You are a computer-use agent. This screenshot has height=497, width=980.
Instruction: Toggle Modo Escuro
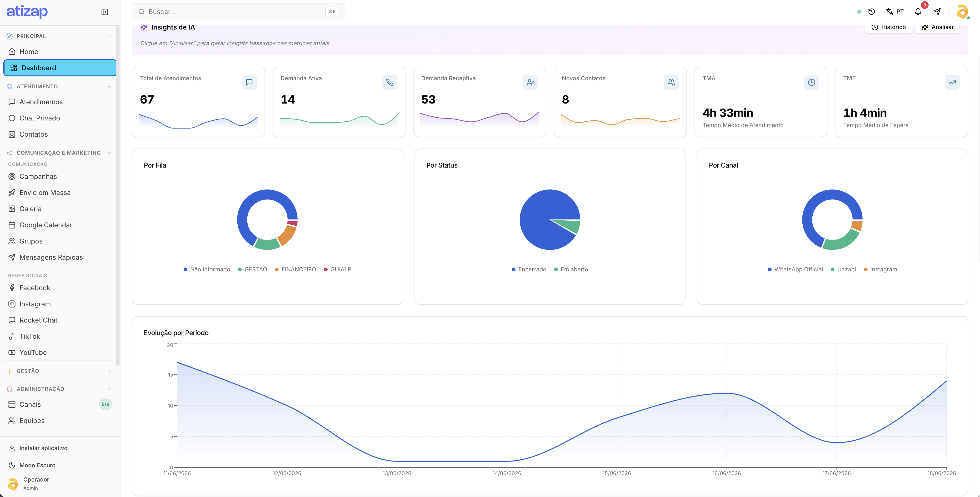37,465
